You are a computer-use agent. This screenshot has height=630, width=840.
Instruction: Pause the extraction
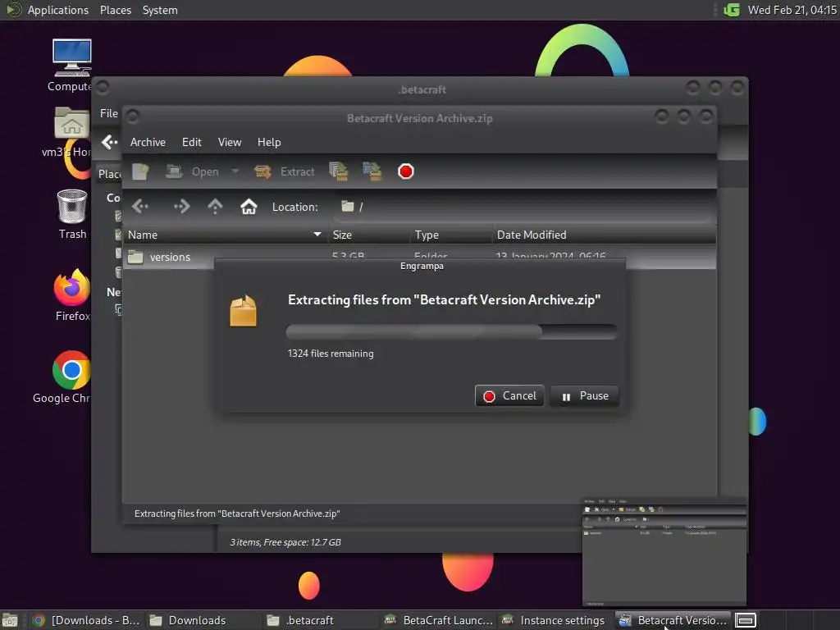coord(584,396)
